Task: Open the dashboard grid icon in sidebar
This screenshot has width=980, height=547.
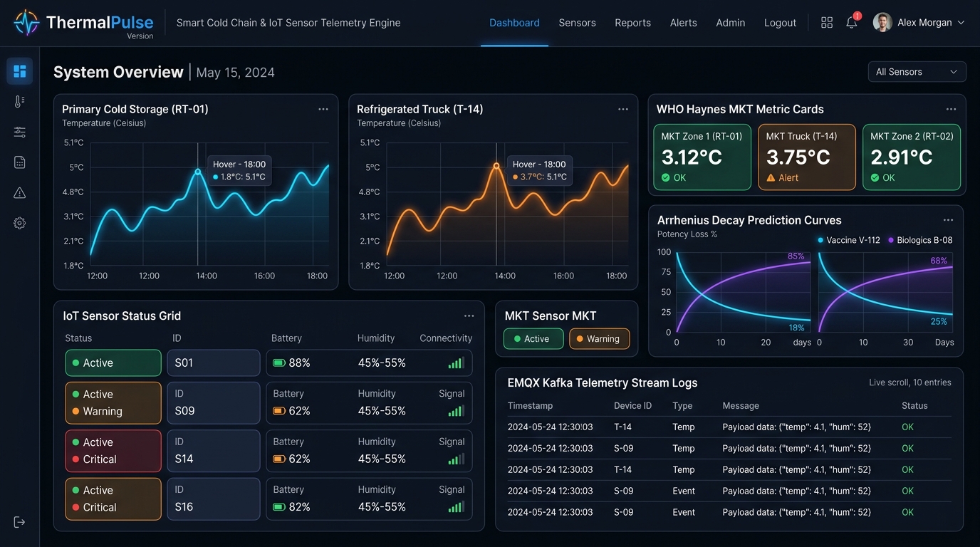Action: point(19,71)
